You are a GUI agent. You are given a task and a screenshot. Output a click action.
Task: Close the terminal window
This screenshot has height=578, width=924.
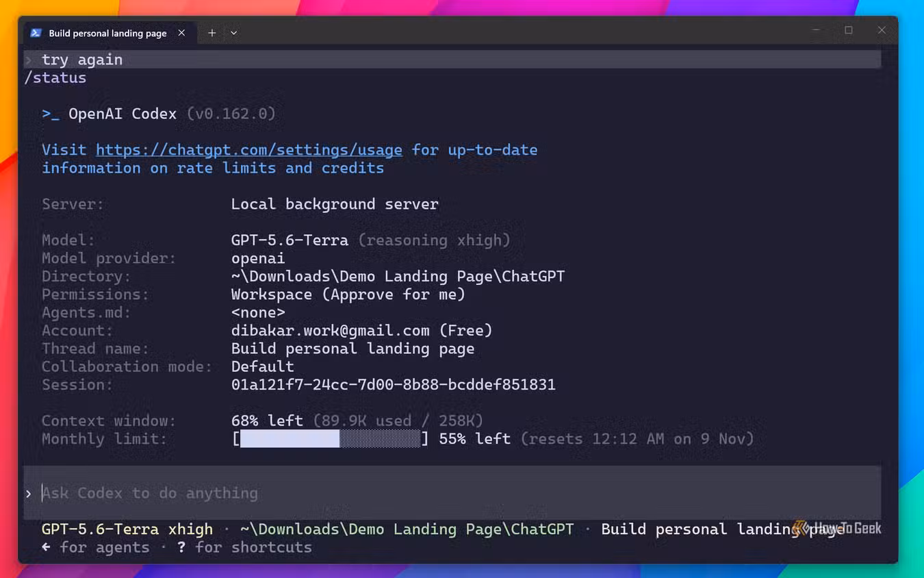(882, 30)
